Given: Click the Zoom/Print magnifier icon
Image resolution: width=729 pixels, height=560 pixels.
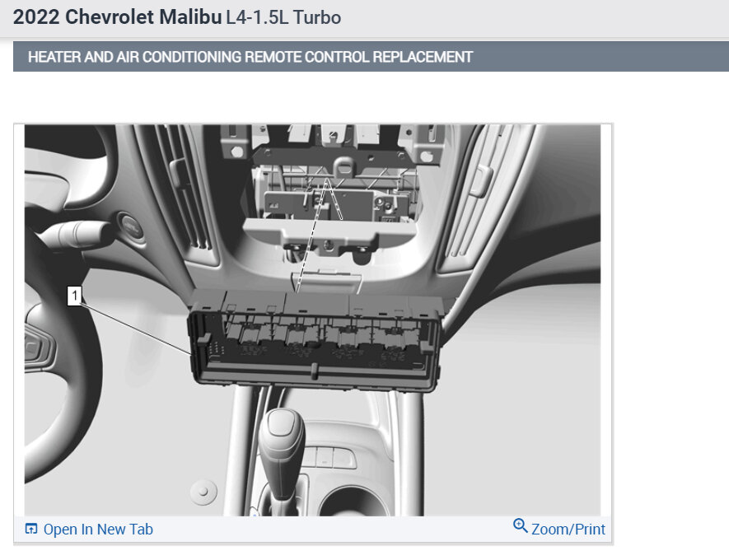Looking at the screenshot, I should (521, 526).
